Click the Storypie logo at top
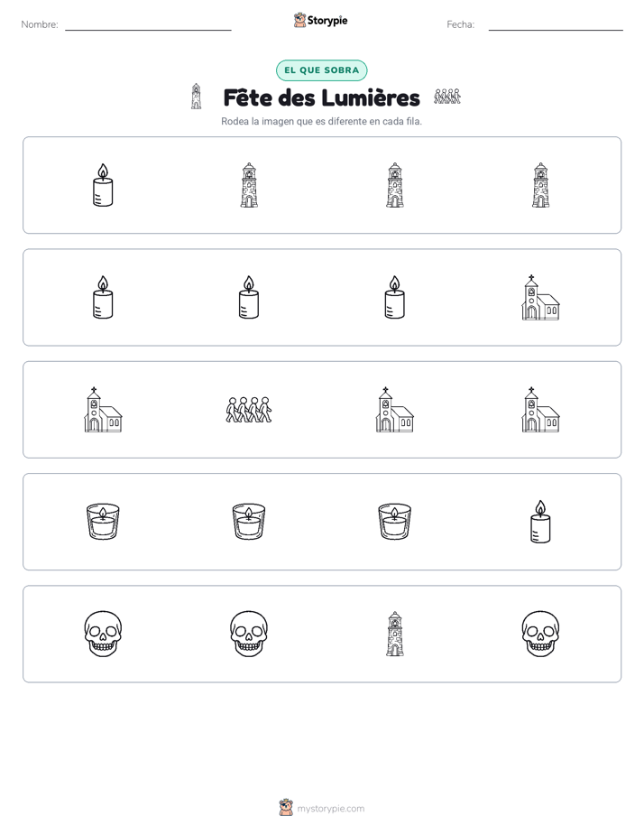The width and height of the screenshot is (644, 834). 320,20
